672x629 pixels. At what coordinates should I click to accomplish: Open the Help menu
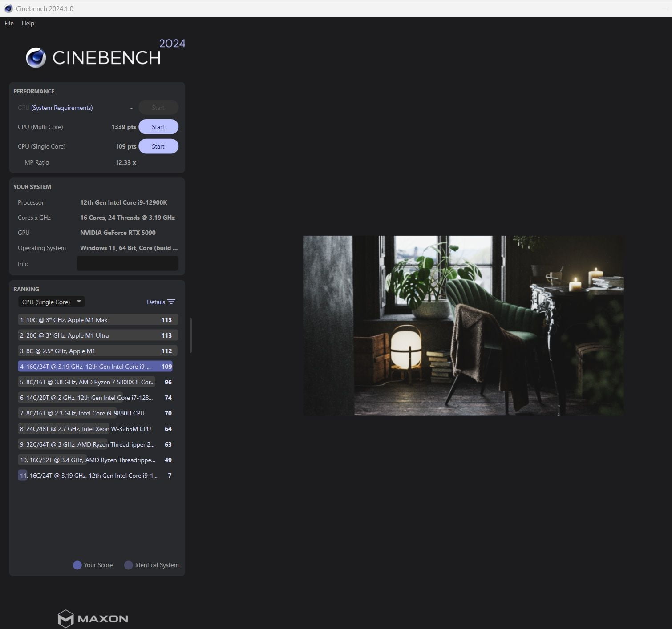point(28,23)
